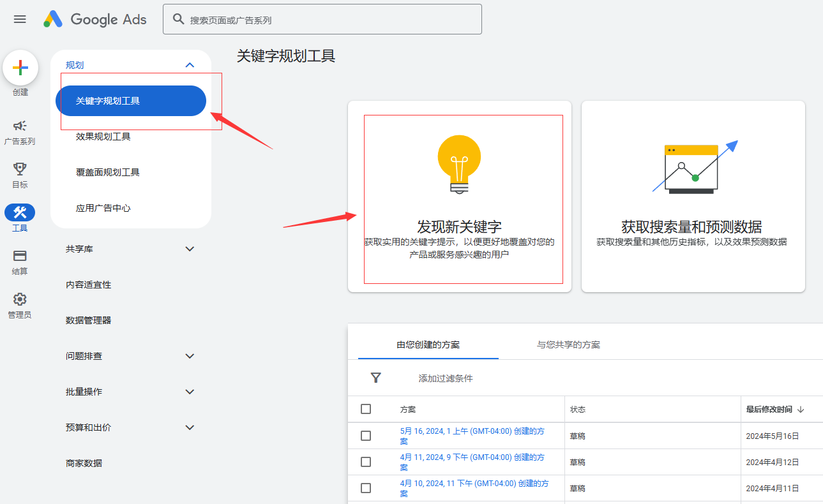Select the 工具 icon in the left sidebar
Image resolution: width=823 pixels, height=504 pixels.
(19, 212)
